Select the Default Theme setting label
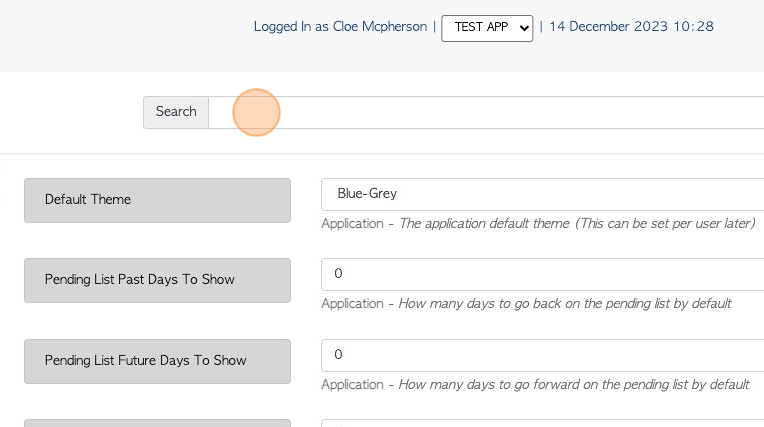The width and height of the screenshot is (764, 427). [x=157, y=200]
